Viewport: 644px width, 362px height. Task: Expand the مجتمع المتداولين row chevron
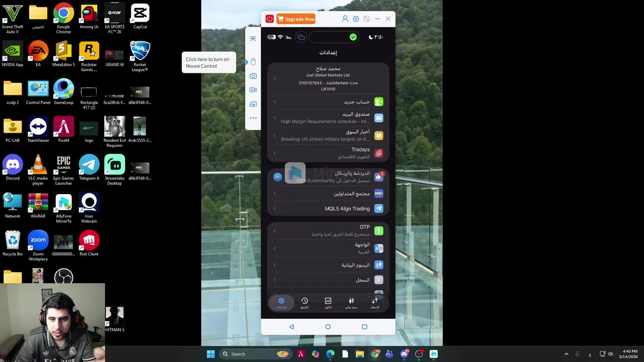(x=275, y=194)
